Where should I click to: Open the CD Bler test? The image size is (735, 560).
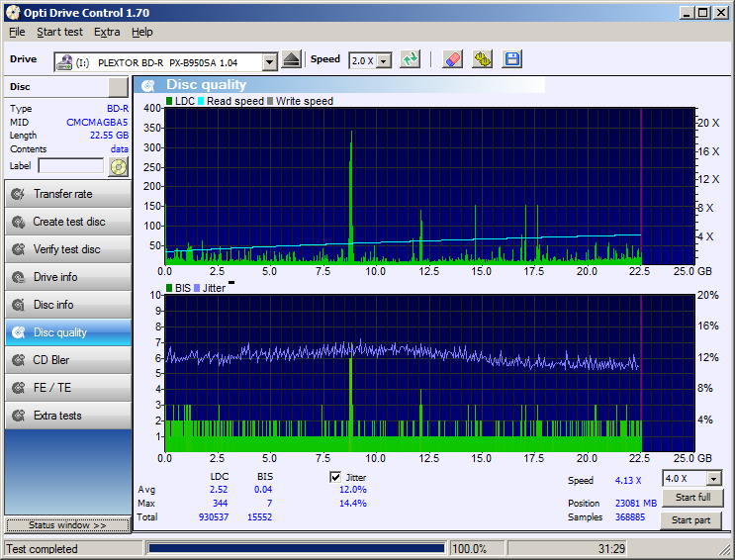pos(68,360)
